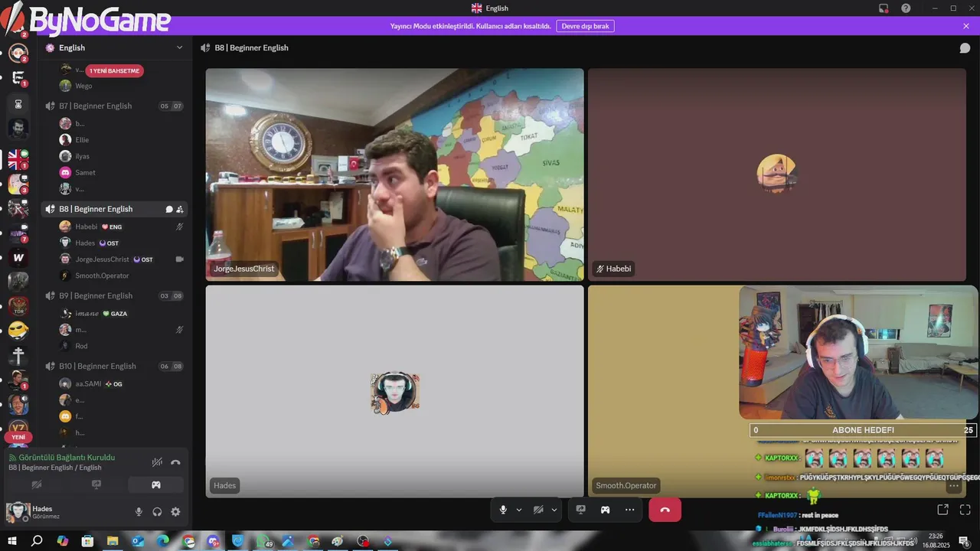Open user settings gear icon
Viewport: 980px width, 551px height.
pos(175,512)
